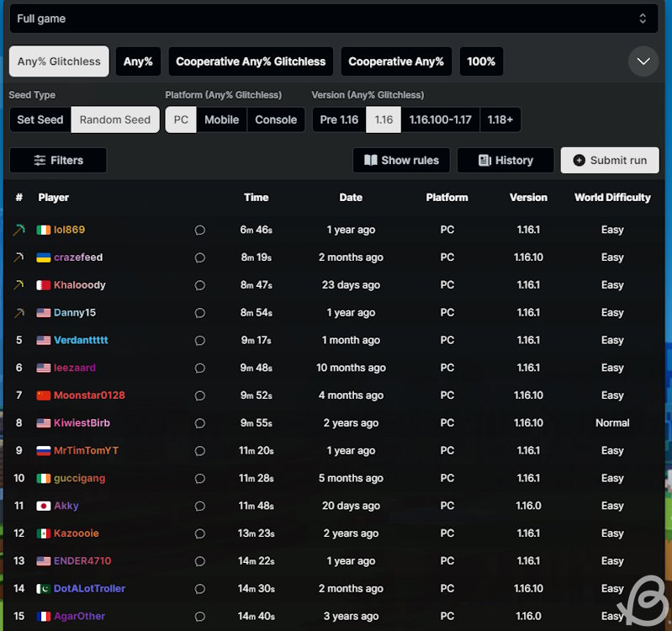Click the comment icon for lol869's run

point(199,230)
